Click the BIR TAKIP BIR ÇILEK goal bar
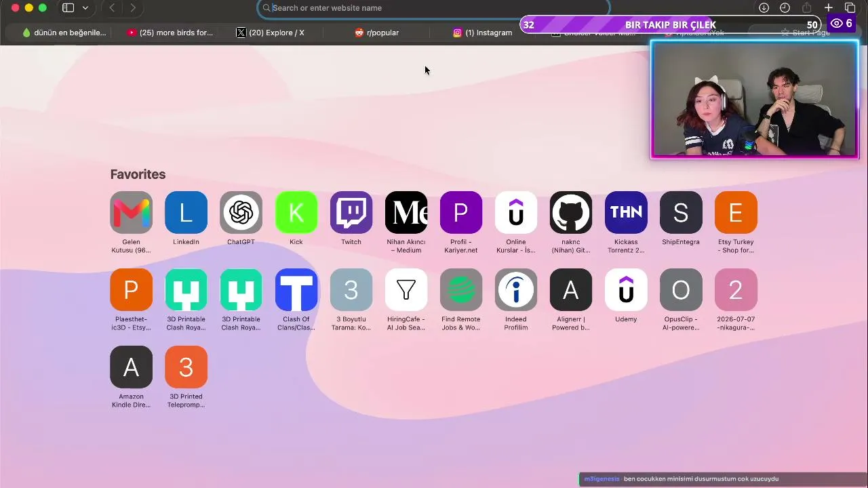The width and height of the screenshot is (868, 488). (670, 25)
